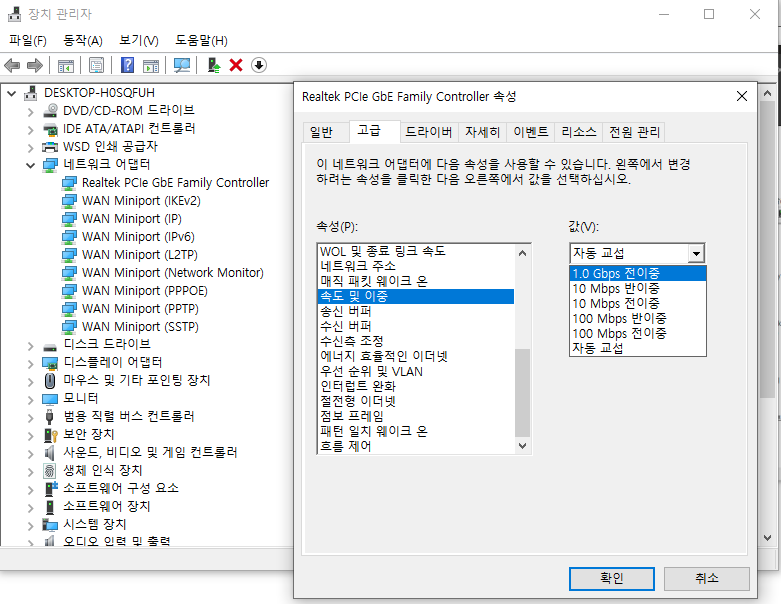This screenshot has height=604, width=781.
Task: Select the Realtek PCIe GbE adapter icon
Action: click(69, 183)
